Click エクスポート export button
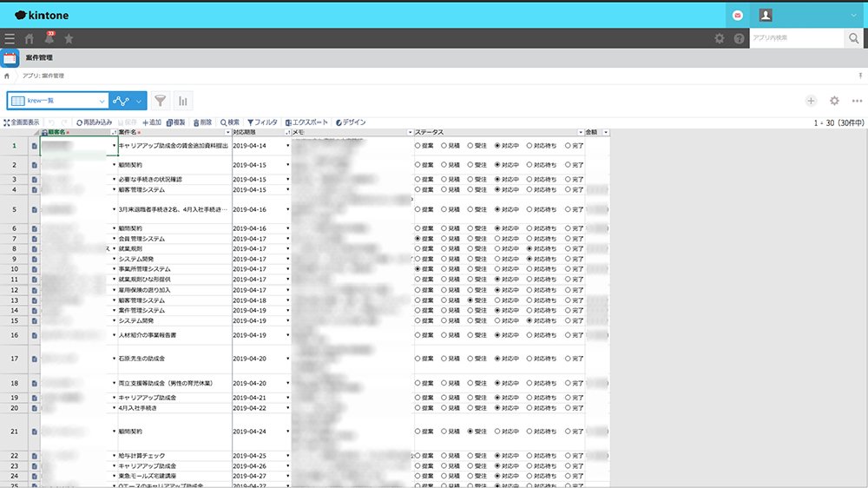Screen dimensions: 868x488 [x=306, y=122]
